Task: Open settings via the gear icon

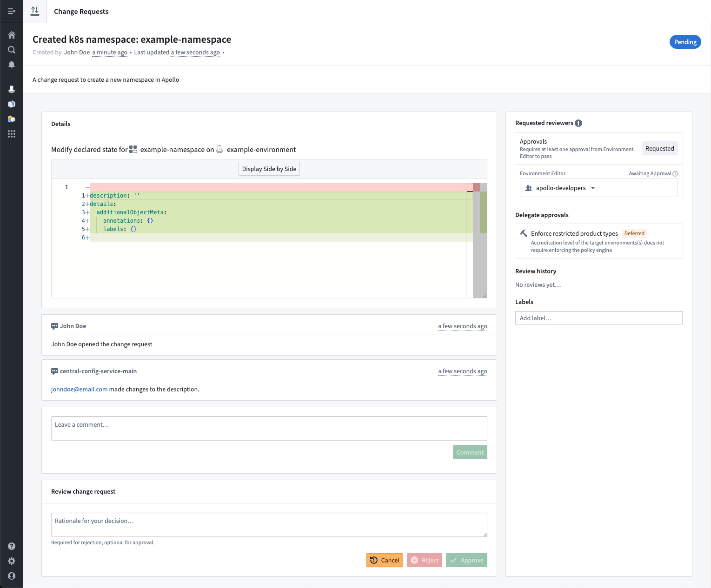Action: click(12, 561)
